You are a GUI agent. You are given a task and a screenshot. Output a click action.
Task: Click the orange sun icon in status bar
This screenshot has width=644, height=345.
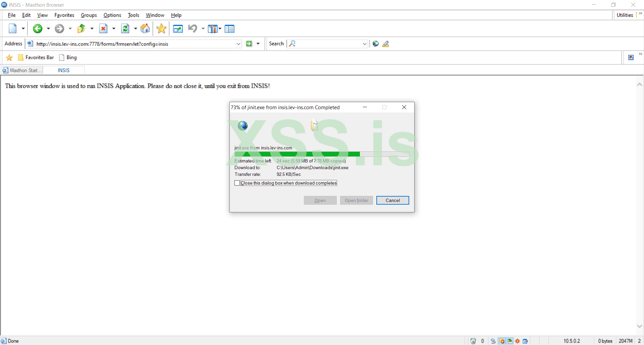pos(518,341)
